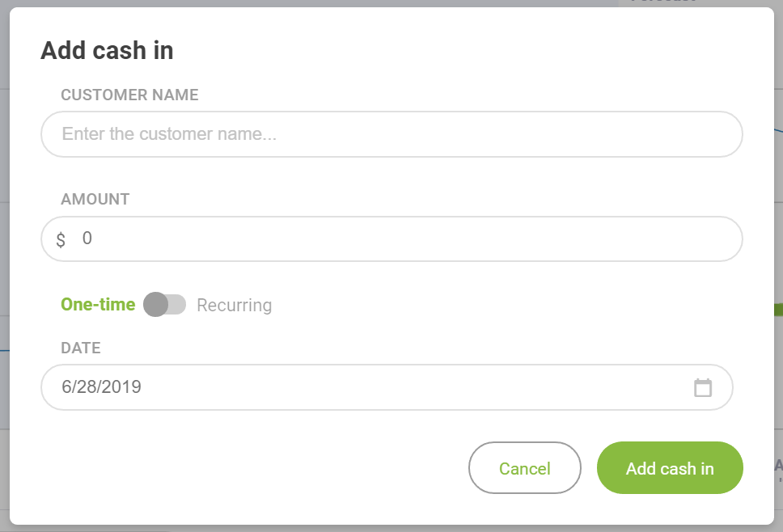This screenshot has height=532, width=783.
Task: Click into the Amount field showing 0
Action: [391, 239]
